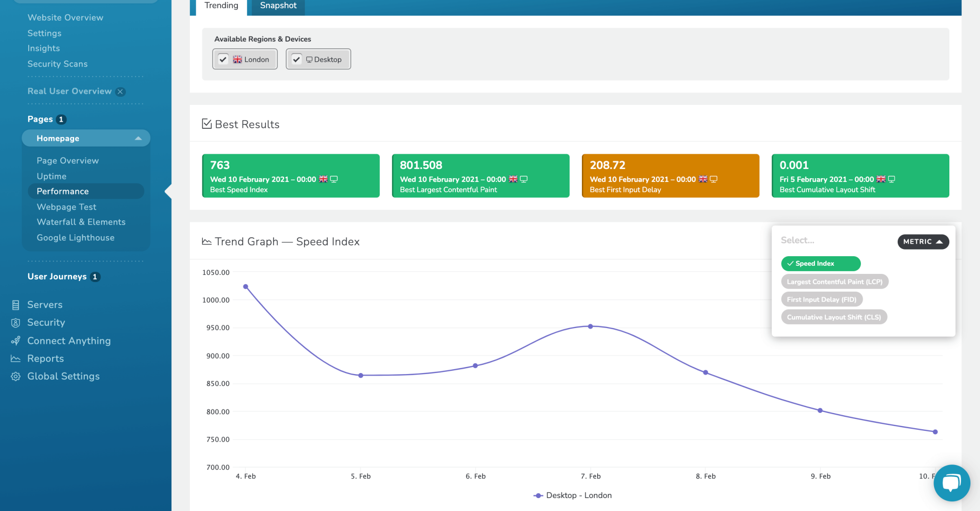Click the desktop device icon on Desktop
The width and height of the screenshot is (980, 511).
pyautogui.click(x=309, y=59)
